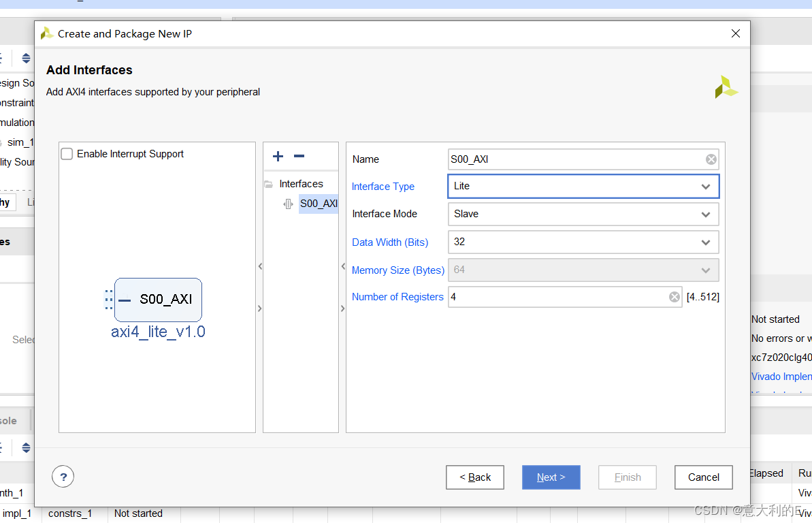812x523 pixels.
Task: Click the S00_AXI block in IP preview
Action: coord(158,300)
